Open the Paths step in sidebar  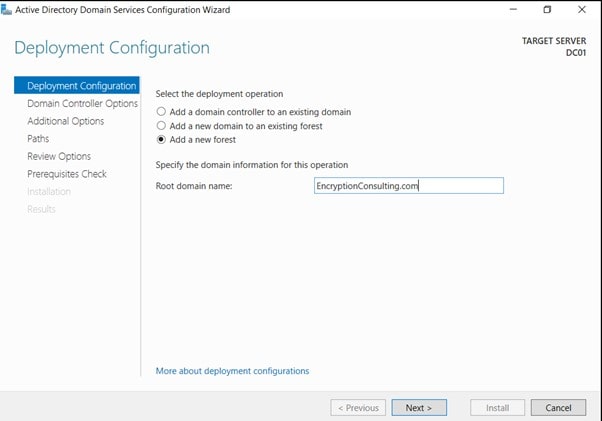coord(38,139)
